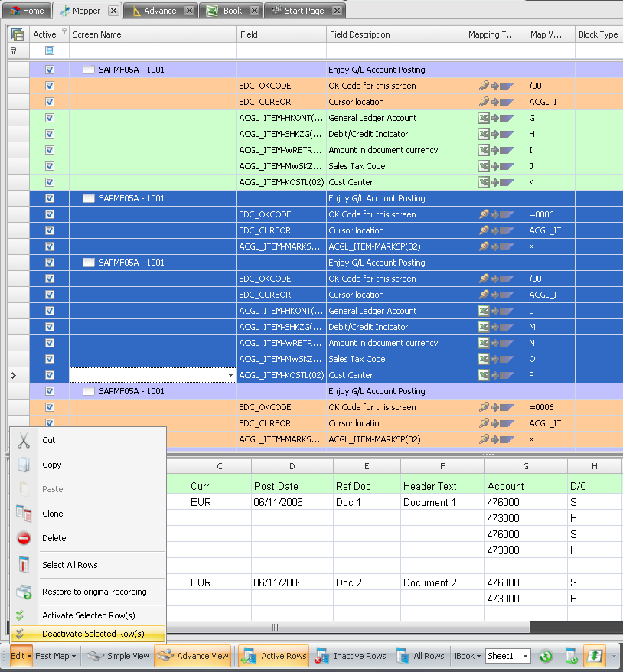
Task: Select the Clone option icon in context menu
Action: pos(24,514)
